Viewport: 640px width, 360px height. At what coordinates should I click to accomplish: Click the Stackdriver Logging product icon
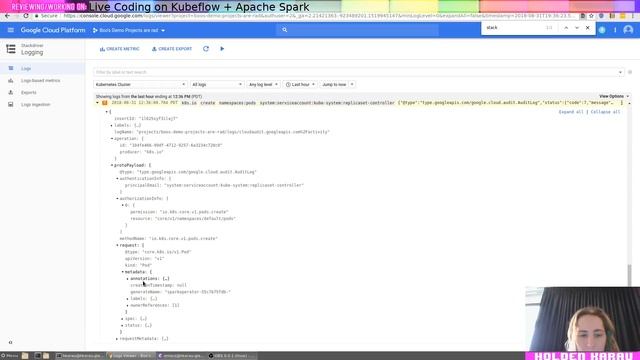pyautogui.click(x=11, y=49)
